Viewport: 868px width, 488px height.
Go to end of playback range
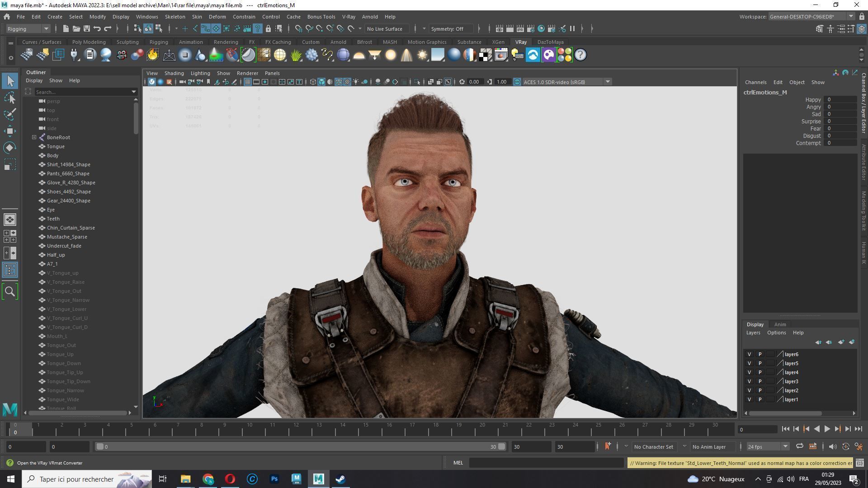point(859,429)
